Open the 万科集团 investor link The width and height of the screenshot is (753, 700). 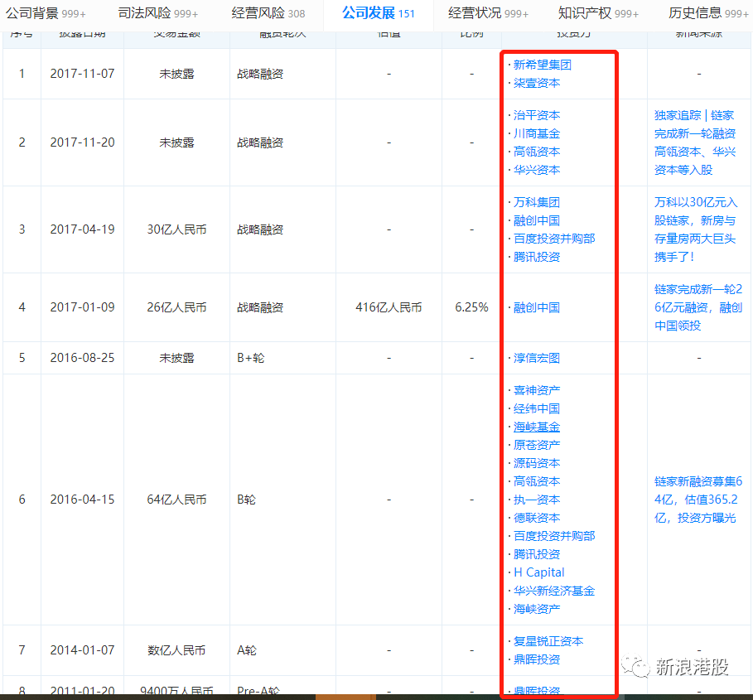[x=537, y=202]
